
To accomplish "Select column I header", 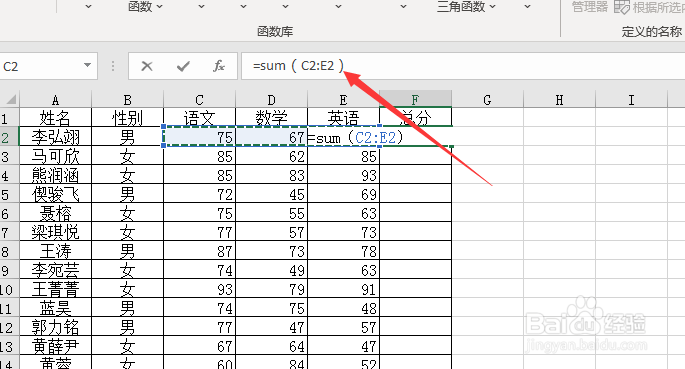I will 631,100.
